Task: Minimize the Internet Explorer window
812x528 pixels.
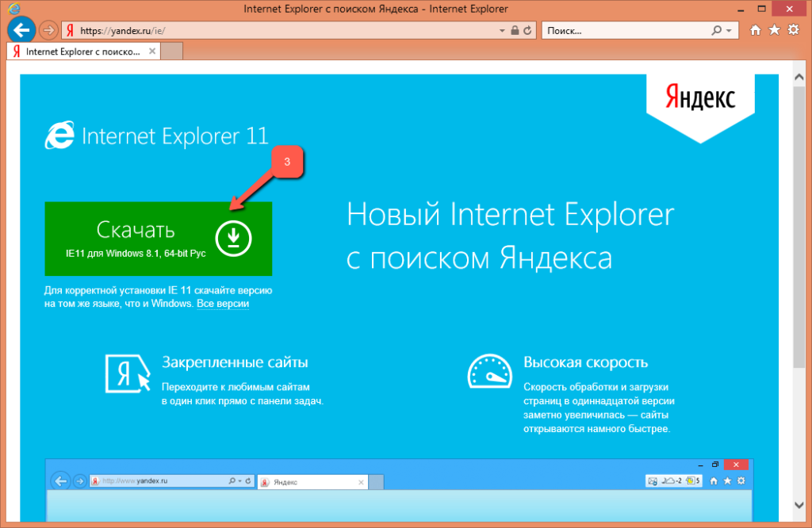Action: [741, 9]
